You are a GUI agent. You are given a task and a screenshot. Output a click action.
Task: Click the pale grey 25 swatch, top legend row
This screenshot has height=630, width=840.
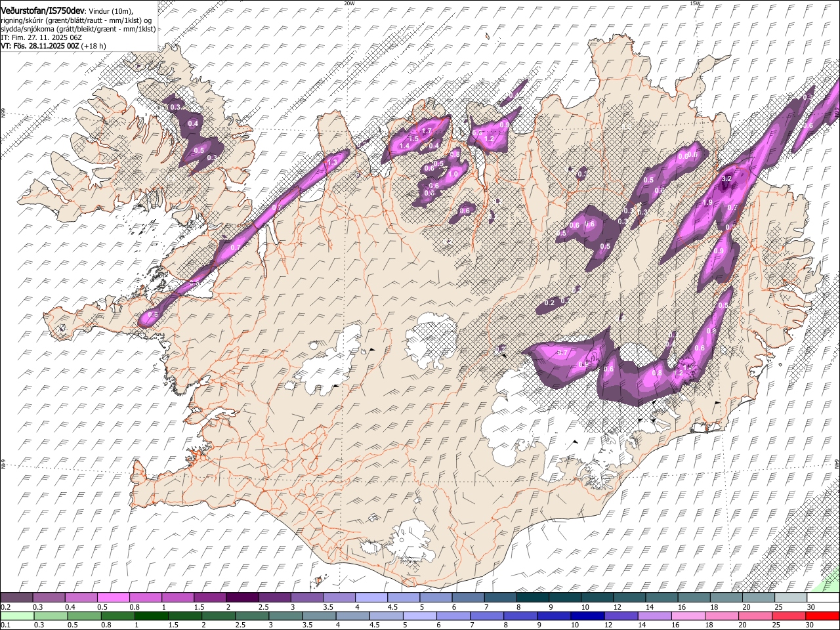791,597
